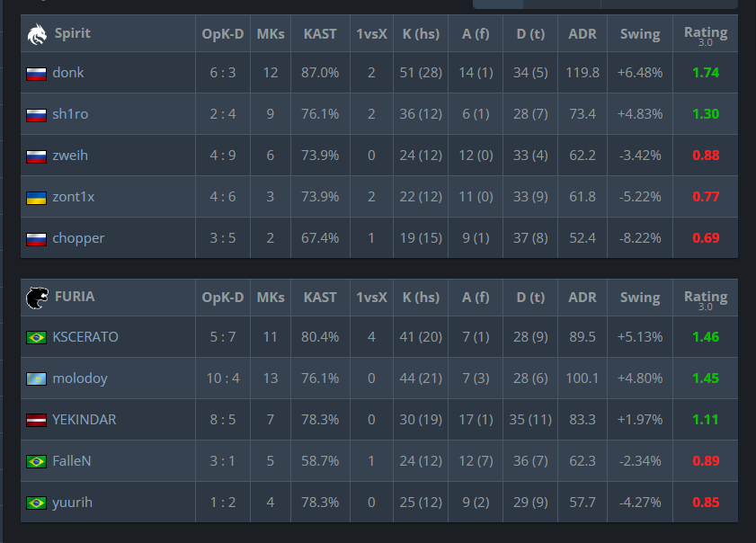Select the ADR column header in FURIA table
Screen dimensions: 756x543
[x=583, y=297]
